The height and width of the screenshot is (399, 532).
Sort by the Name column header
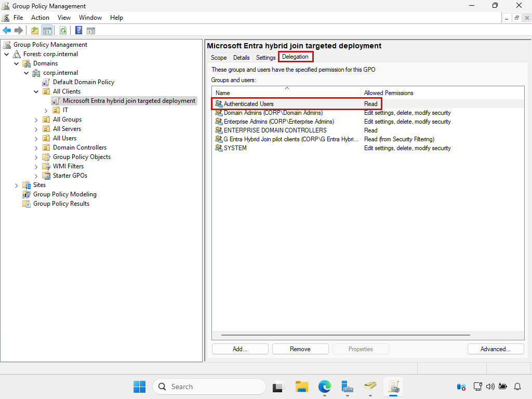pyautogui.click(x=286, y=93)
